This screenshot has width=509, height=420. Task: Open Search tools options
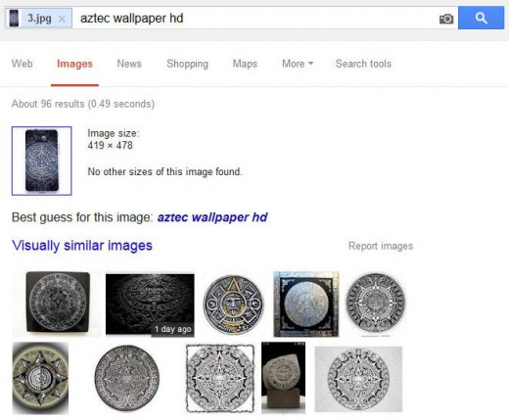(363, 64)
